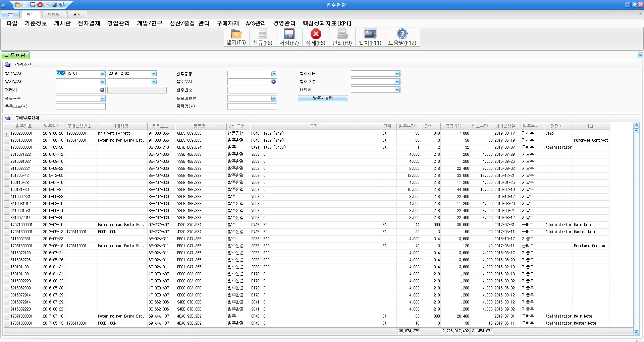644x342 pixels.
Task: Expand the 품목대분류 dropdown
Action: pyautogui.click(x=274, y=98)
